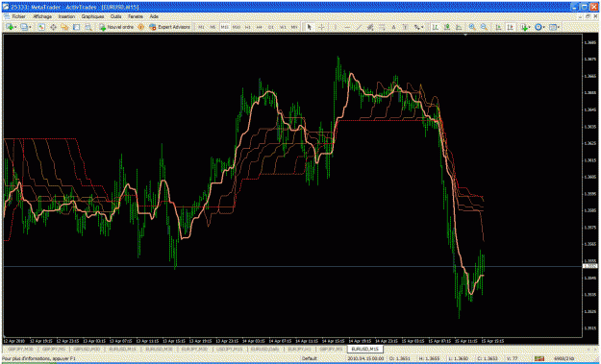Switch to the EURJPY,H1 chart tab

[x=300, y=349]
